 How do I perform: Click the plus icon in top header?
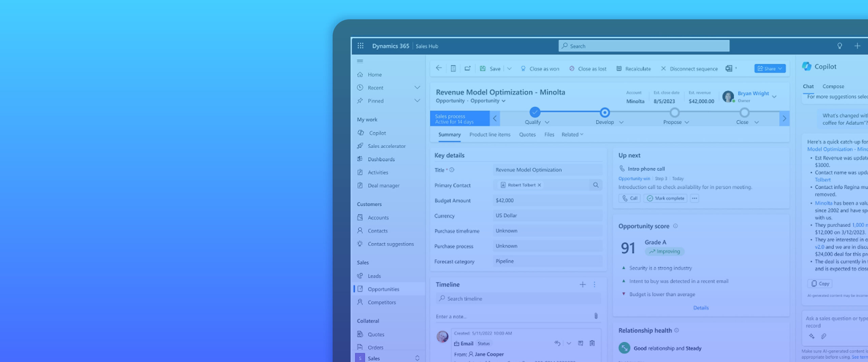coord(857,46)
